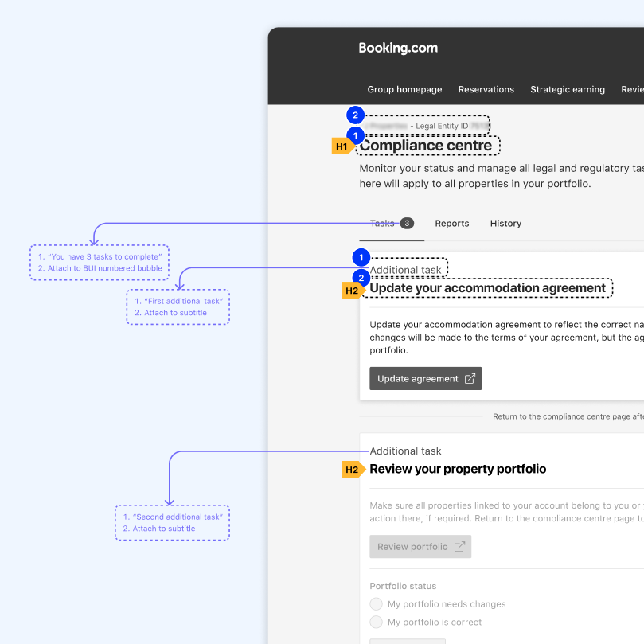Navigate to Reservations
This screenshot has height=644, width=644.
tap(486, 89)
